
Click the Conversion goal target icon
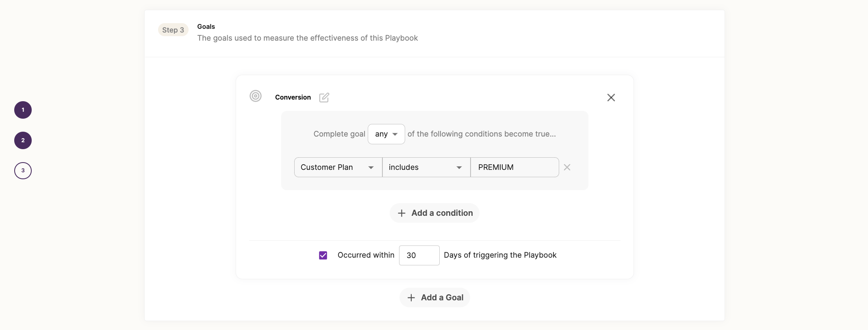point(256,96)
